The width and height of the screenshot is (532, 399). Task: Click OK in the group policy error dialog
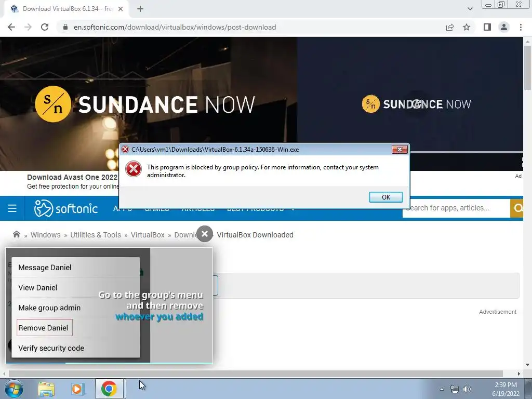pos(386,197)
